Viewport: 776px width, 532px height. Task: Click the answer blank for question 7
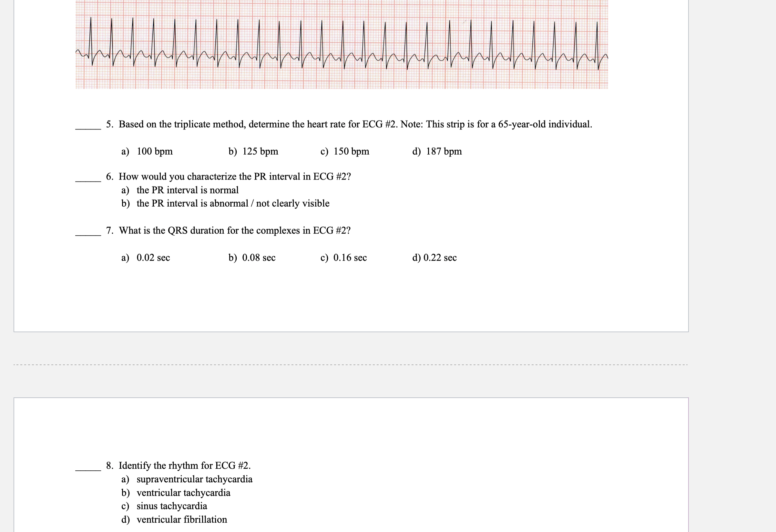pos(88,233)
